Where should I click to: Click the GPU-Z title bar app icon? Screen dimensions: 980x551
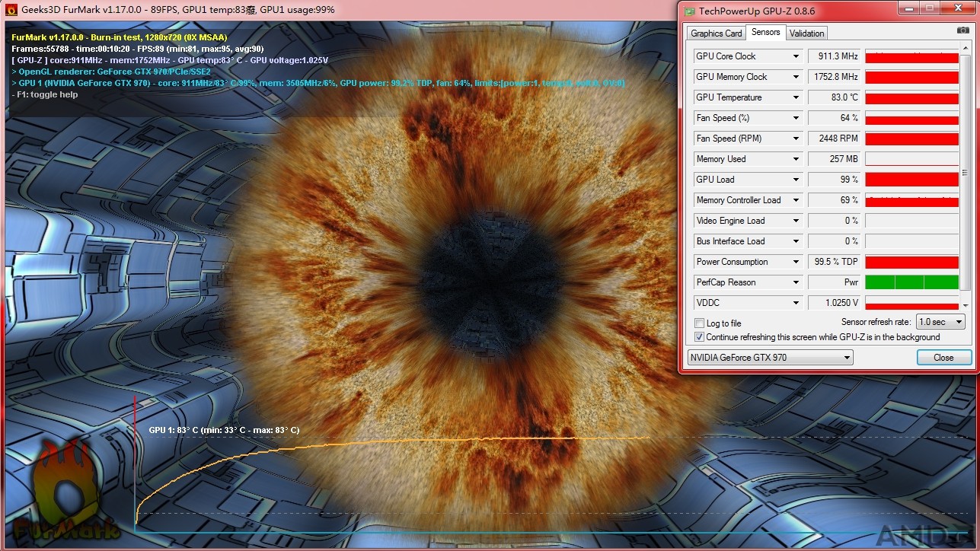(x=690, y=11)
